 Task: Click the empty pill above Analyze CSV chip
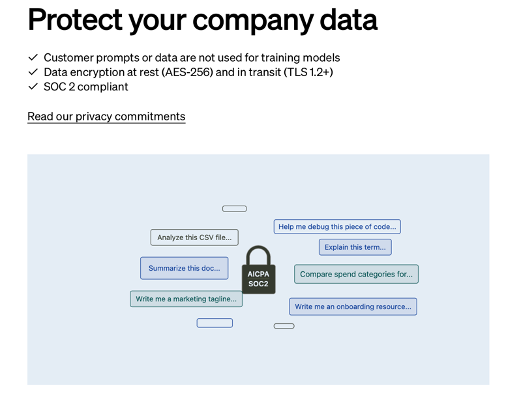(234, 209)
